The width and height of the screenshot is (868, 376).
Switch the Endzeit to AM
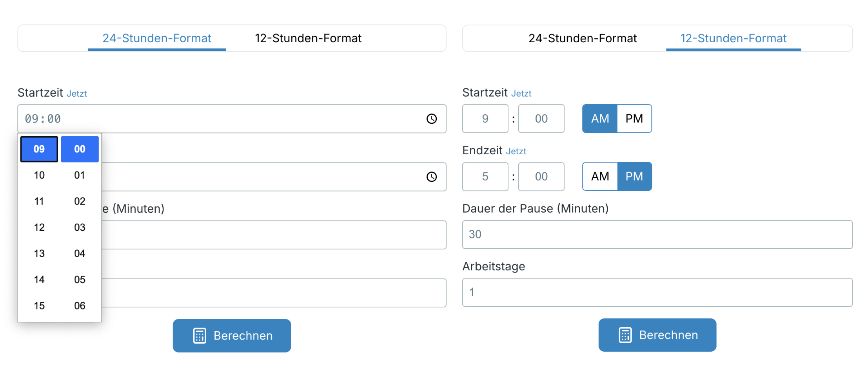point(599,176)
